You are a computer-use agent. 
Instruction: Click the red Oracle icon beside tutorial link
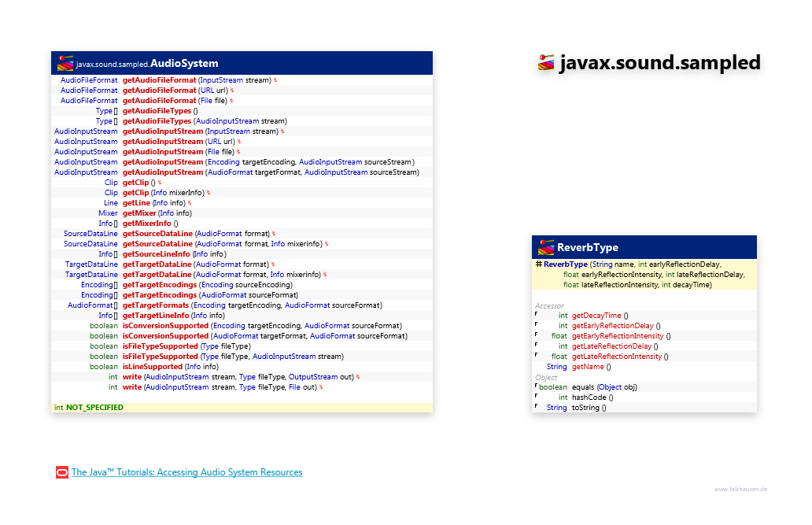[62, 472]
